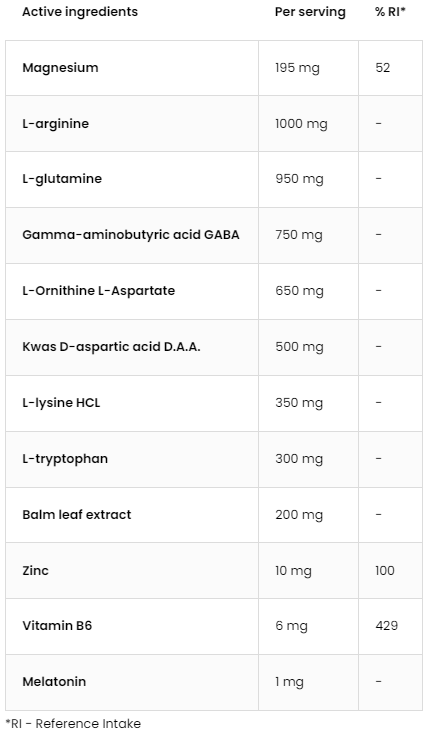Image resolution: width=428 pixels, height=734 pixels.
Task: Click the Active ingredients column header
Action: click(80, 12)
